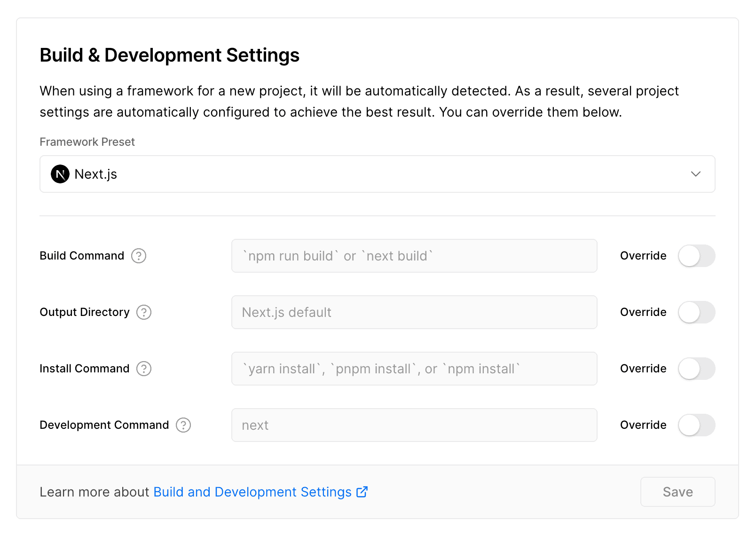Image resolution: width=756 pixels, height=536 pixels.
Task: Open the Build Command help tooltip icon
Action: click(x=138, y=256)
